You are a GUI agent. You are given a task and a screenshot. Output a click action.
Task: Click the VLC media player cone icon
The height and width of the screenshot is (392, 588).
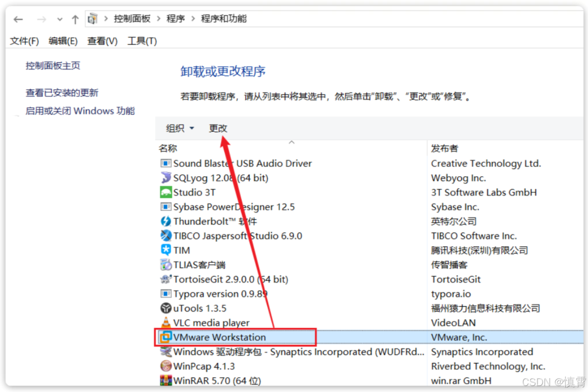pyautogui.click(x=166, y=322)
